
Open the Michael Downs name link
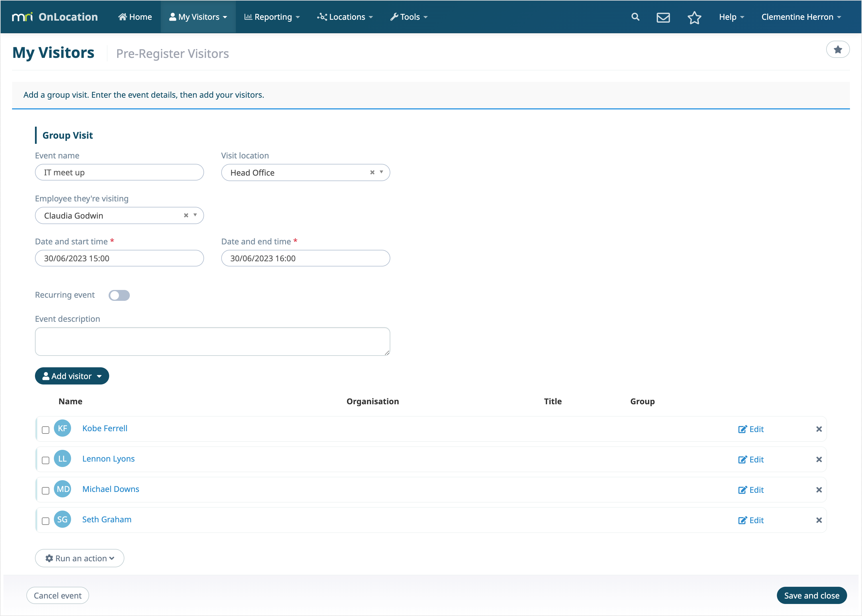coord(111,489)
